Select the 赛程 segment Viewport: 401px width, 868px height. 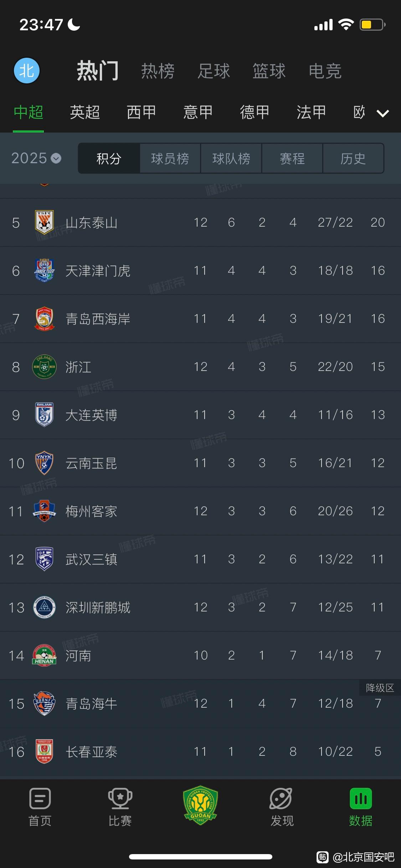coord(292,159)
